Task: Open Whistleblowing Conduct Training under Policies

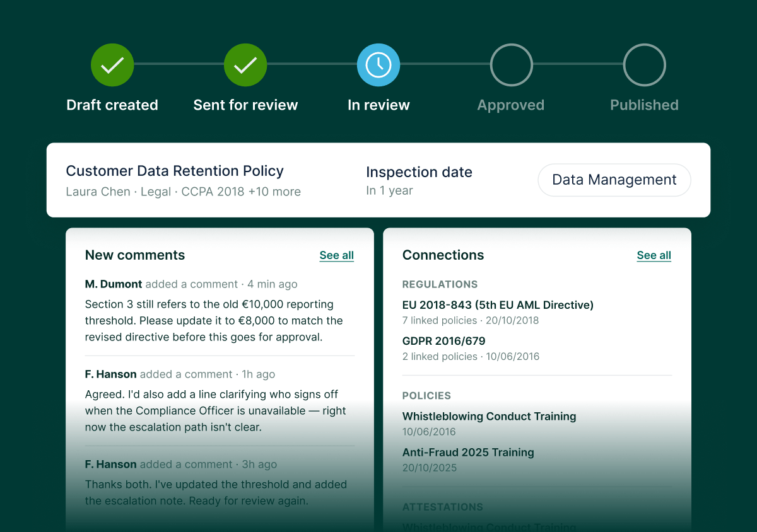Action: coord(490,417)
